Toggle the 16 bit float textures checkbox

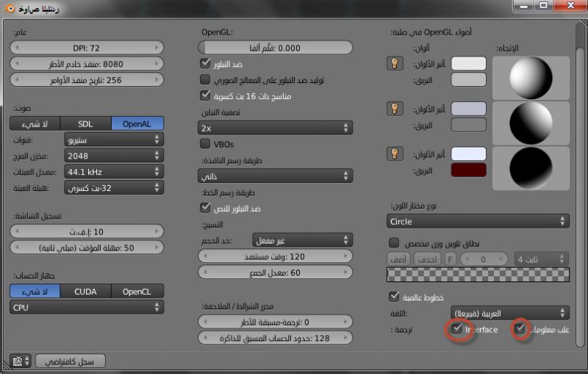[x=205, y=96]
